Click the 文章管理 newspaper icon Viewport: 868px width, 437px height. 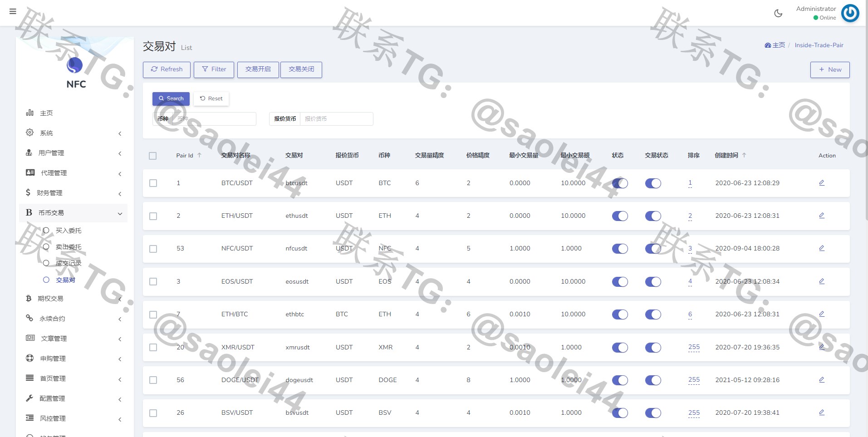(30, 338)
